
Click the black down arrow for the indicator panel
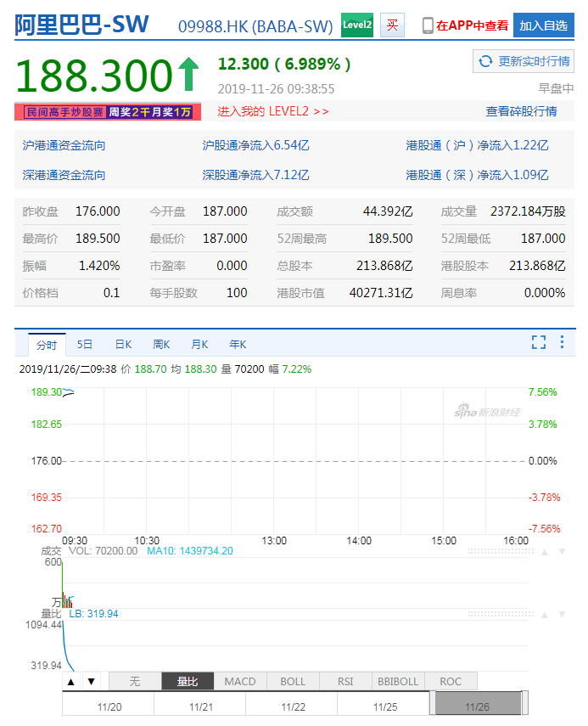coord(91,682)
